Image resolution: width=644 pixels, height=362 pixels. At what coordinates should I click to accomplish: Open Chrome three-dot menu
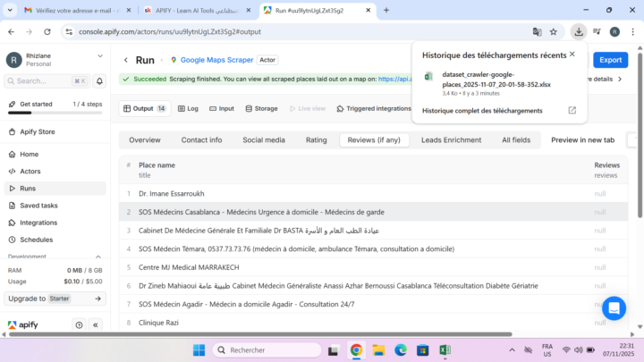[631, 31]
